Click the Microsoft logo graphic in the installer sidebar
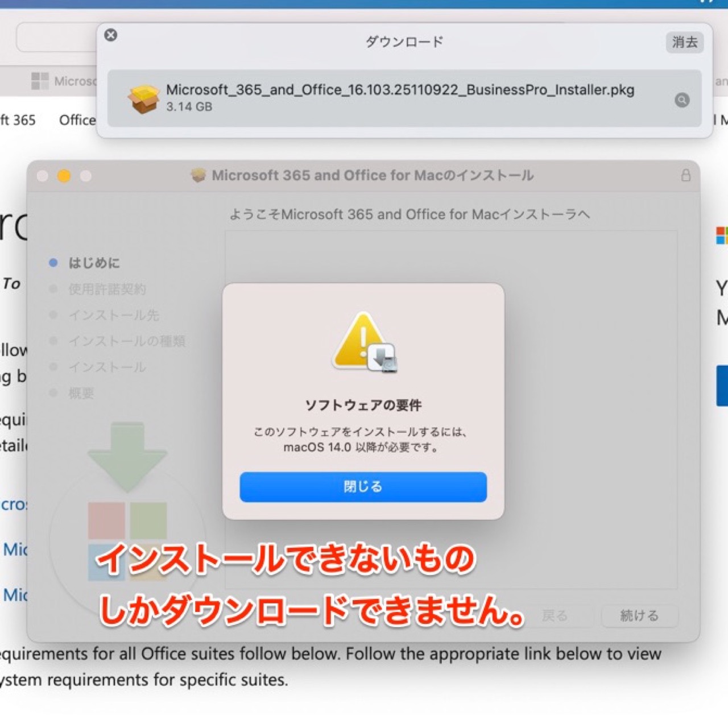The image size is (728, 728). pyautogui.click(x=127, y=541)
